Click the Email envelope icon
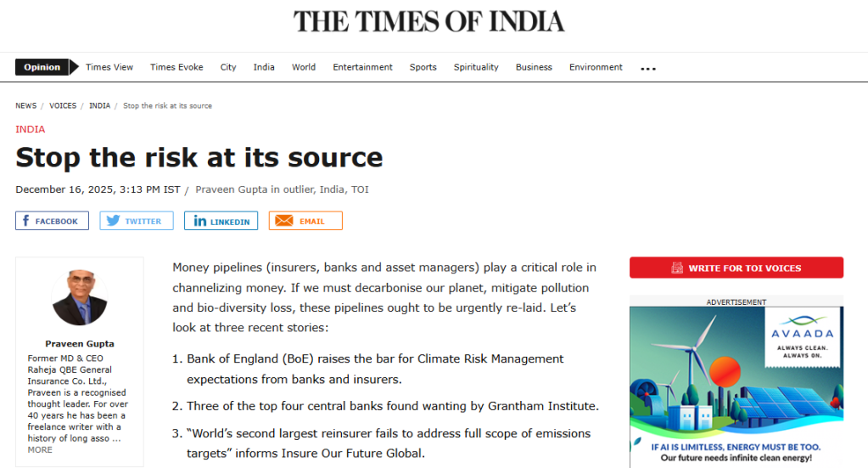Viewport: 868px width, 468px height. point(284,221)
